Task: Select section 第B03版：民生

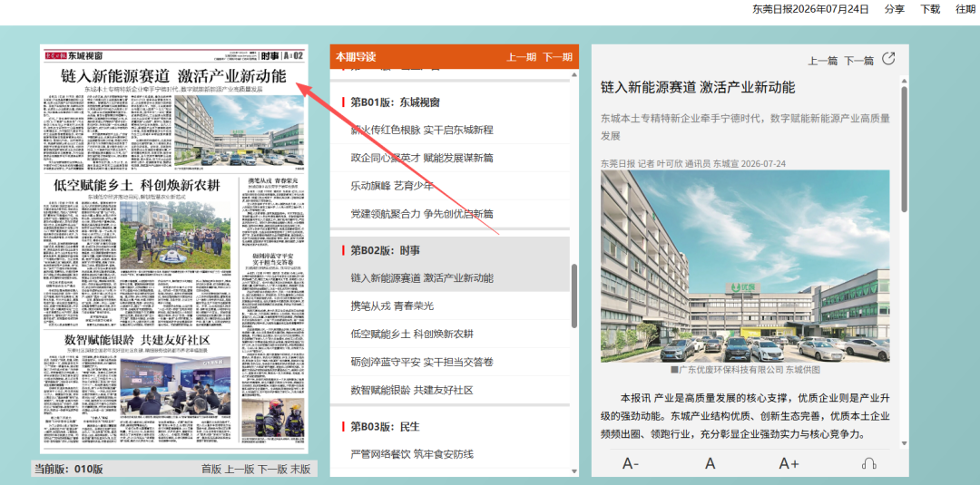Action: 385,427
